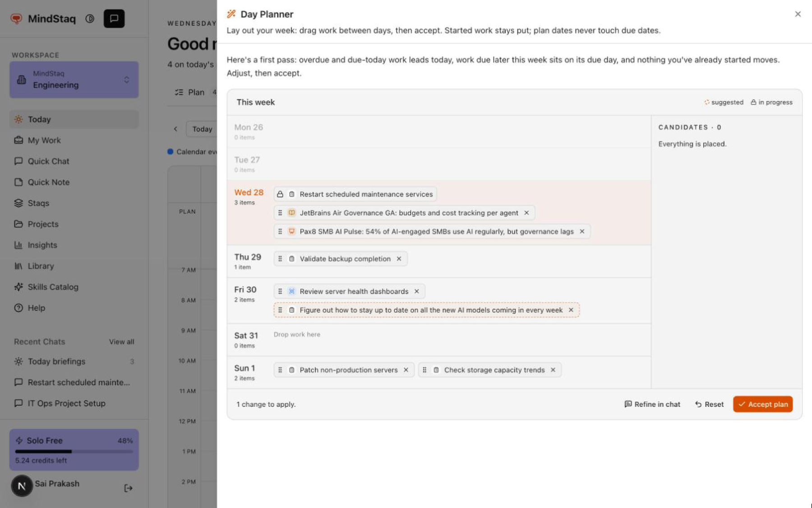This screenshot has width=812, height=508.
Task: Open Today in the sidebar
Action: click(x=74, y=119)
